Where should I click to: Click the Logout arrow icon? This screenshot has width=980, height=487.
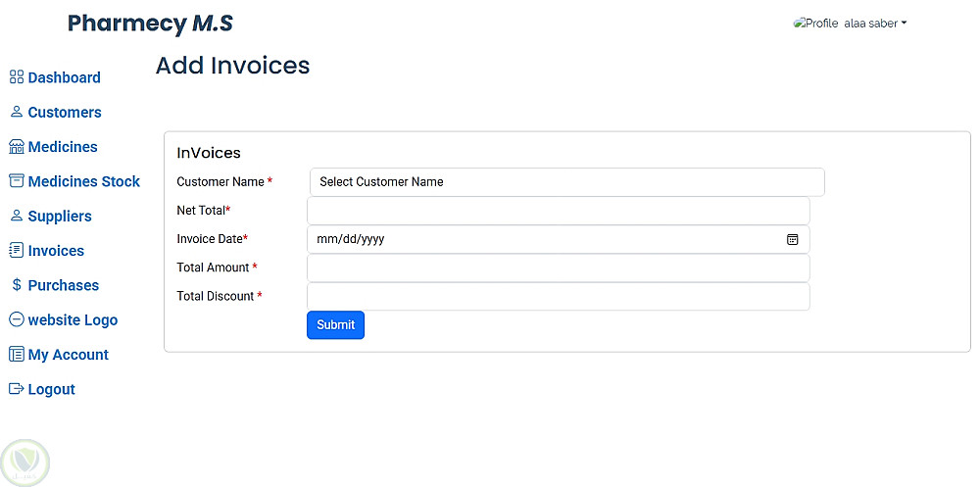(x=16, y=389)
